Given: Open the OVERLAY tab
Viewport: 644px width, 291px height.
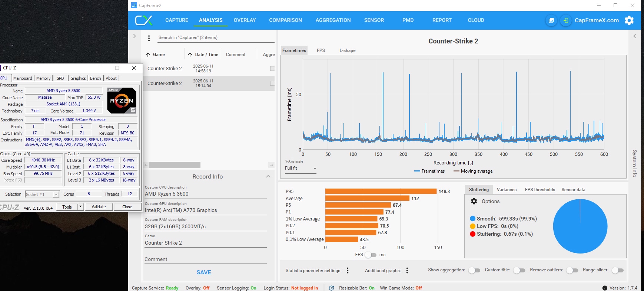Looking at the screenshot, I should (245, 20).
